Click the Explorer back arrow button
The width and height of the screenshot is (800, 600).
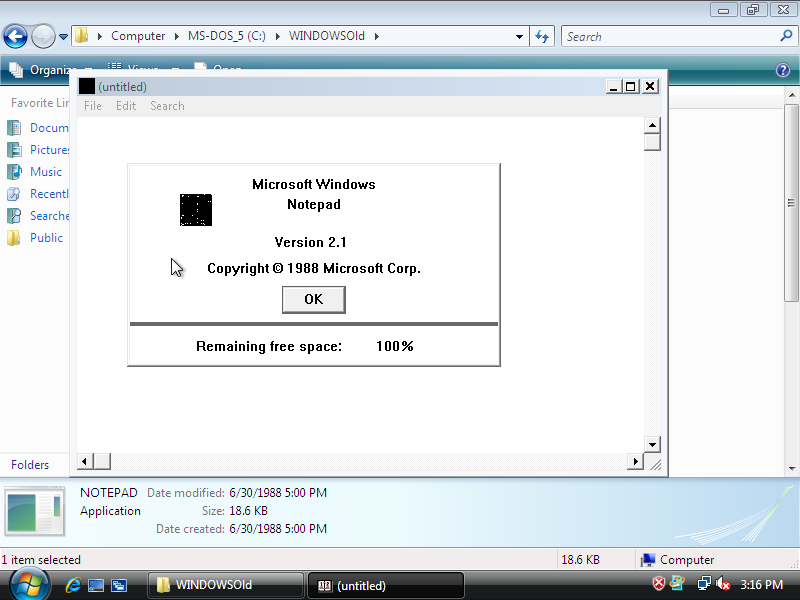(15, 37)
